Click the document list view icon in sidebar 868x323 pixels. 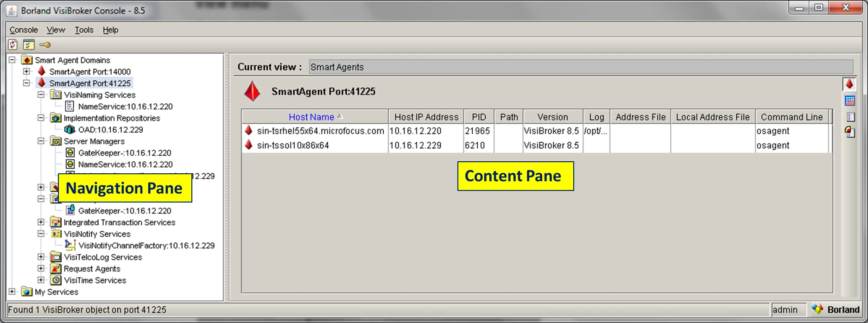pos(850,116)
